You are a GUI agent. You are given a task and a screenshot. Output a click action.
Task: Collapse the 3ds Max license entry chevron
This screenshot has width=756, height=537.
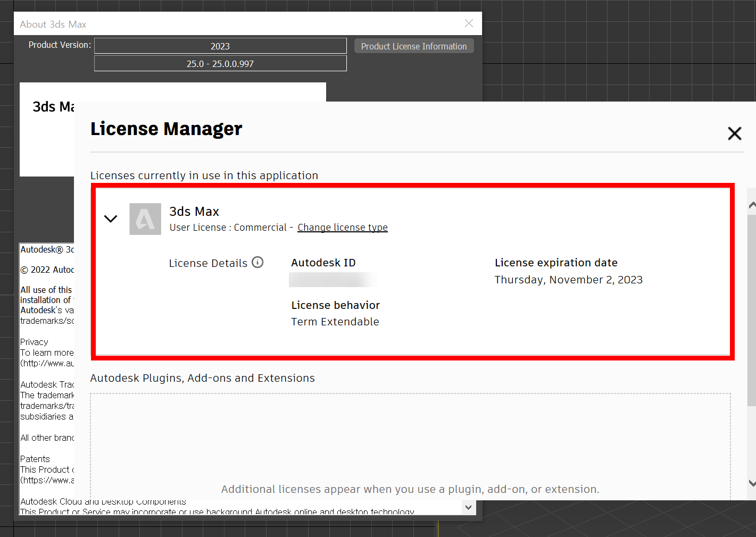coord(111,219)
